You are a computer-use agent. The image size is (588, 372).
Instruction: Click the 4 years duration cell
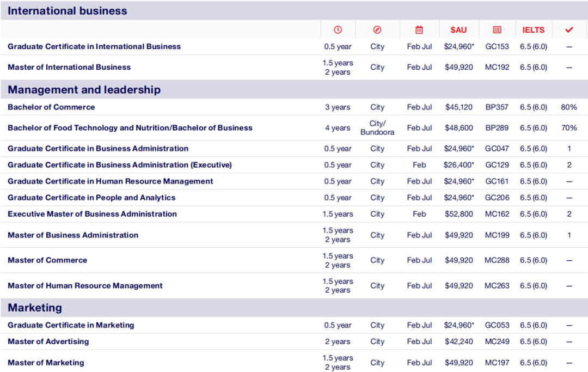(x=338, y=128)
